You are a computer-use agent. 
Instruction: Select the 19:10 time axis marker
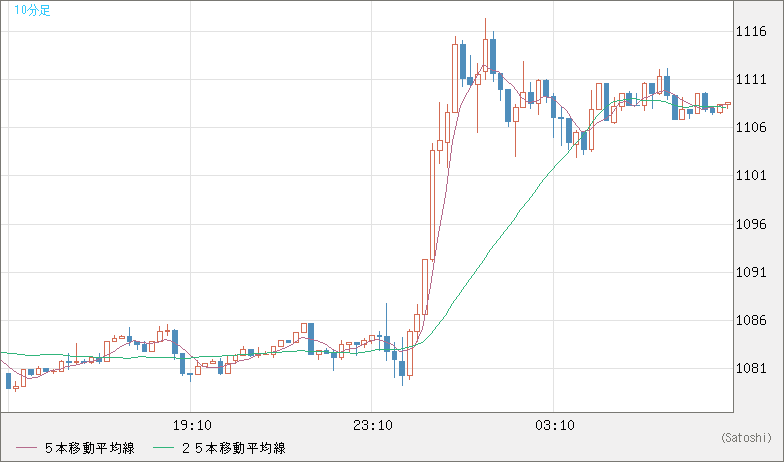191,426
